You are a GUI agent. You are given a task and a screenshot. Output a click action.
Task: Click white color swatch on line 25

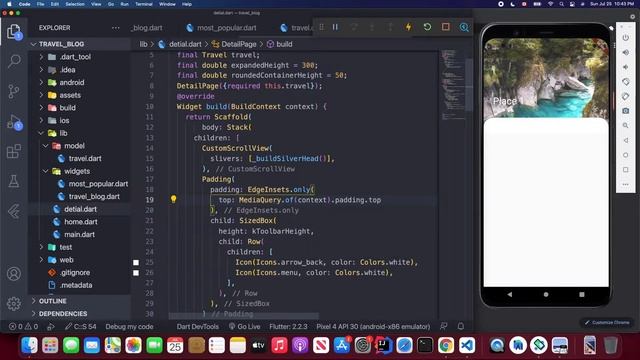pos(136,262)
